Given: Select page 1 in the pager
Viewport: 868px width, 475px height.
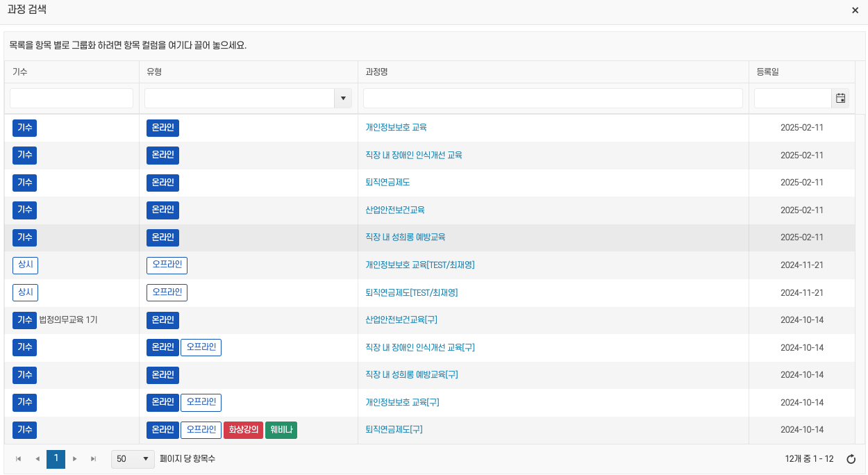Looking at the screenshot, I should click(x=56, y=459).
